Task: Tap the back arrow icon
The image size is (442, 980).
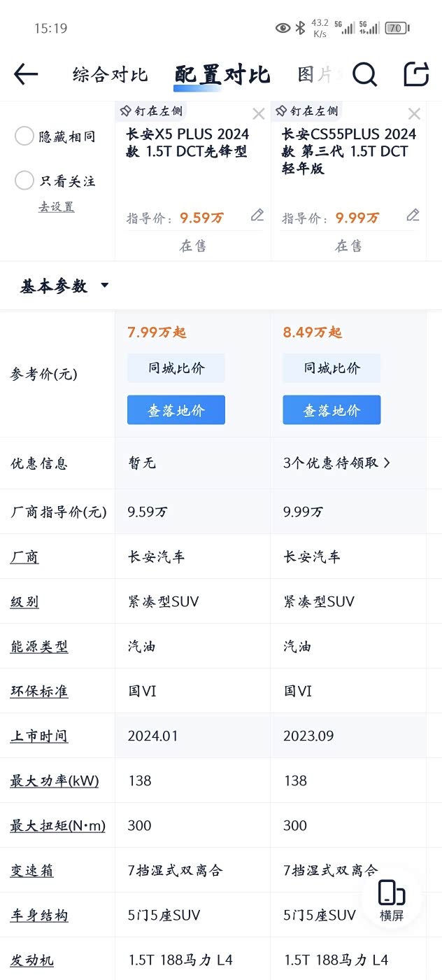Action: coord(26,73)
